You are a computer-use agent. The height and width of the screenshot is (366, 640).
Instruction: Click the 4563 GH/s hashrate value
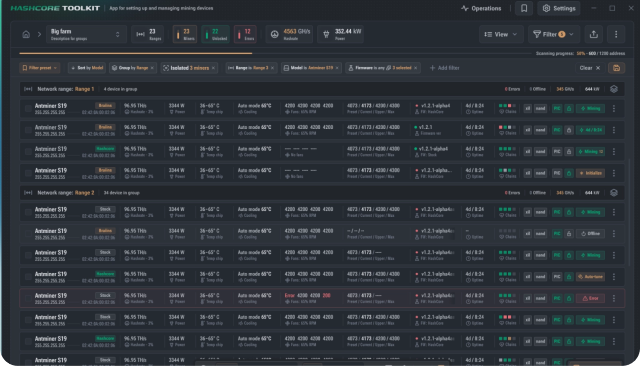[297, 31]
